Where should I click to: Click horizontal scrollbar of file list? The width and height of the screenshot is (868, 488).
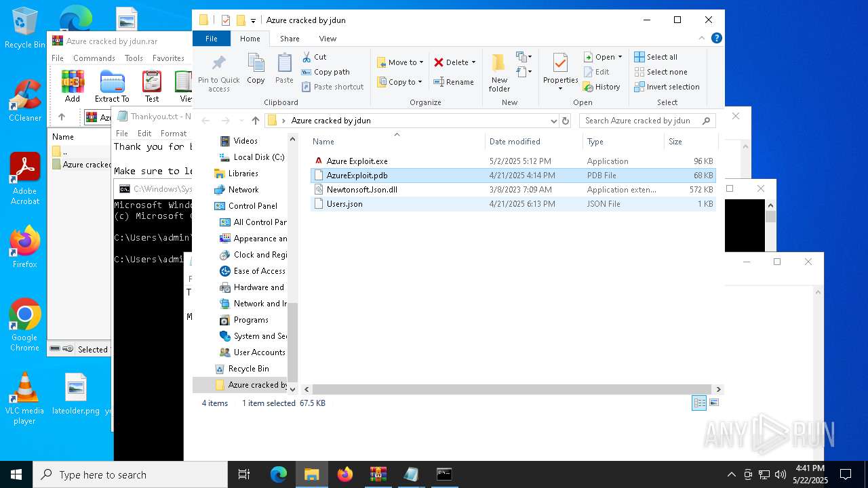pyautogui.click(x=513, y=390)
